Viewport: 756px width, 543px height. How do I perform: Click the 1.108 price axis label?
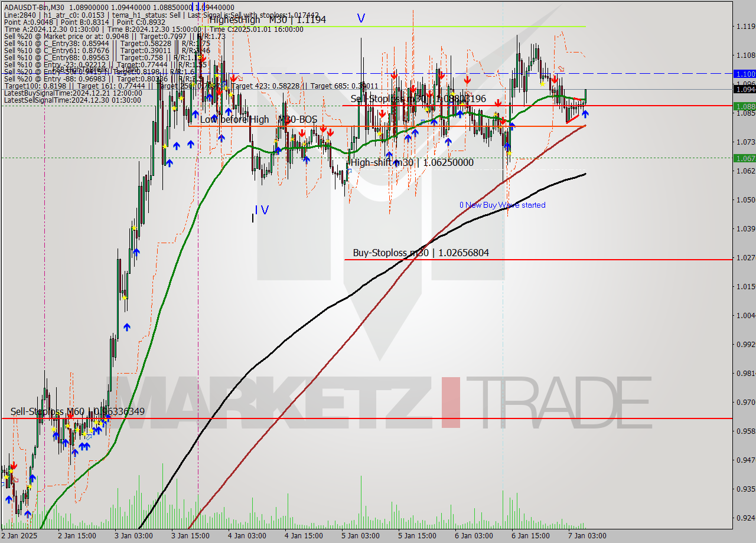(745, 55)
